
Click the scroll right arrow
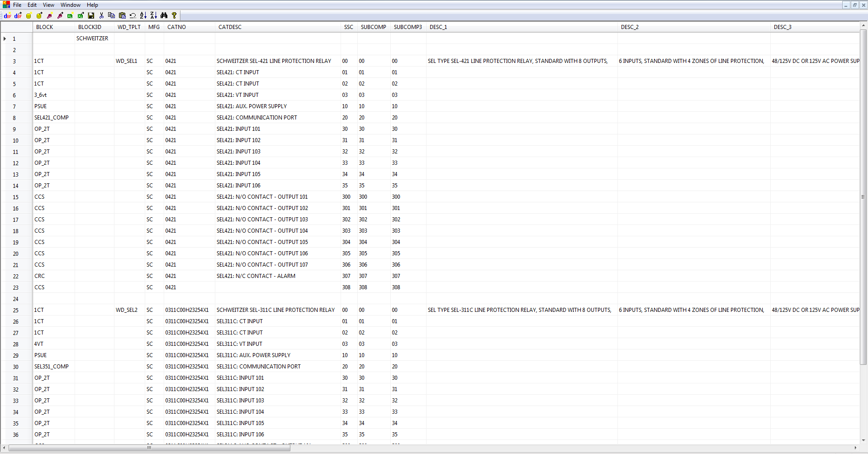click(855, 448)
